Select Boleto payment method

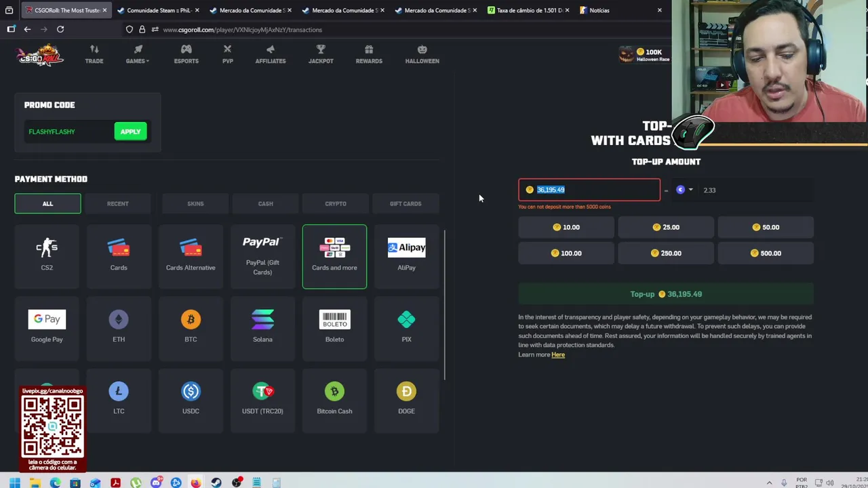click(334, 328)
